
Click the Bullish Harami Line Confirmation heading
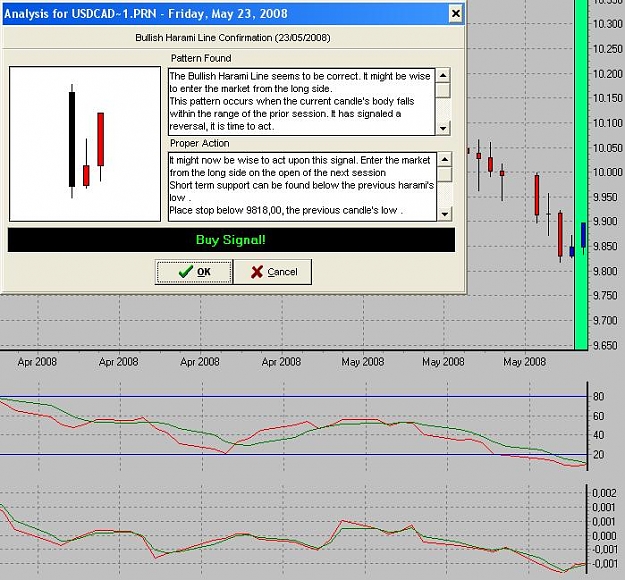pyautogui.click(x=233, y=38)
